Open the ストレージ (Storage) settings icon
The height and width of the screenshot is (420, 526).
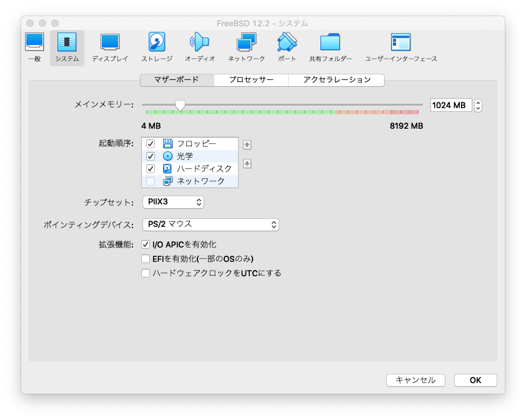point(157,47)
